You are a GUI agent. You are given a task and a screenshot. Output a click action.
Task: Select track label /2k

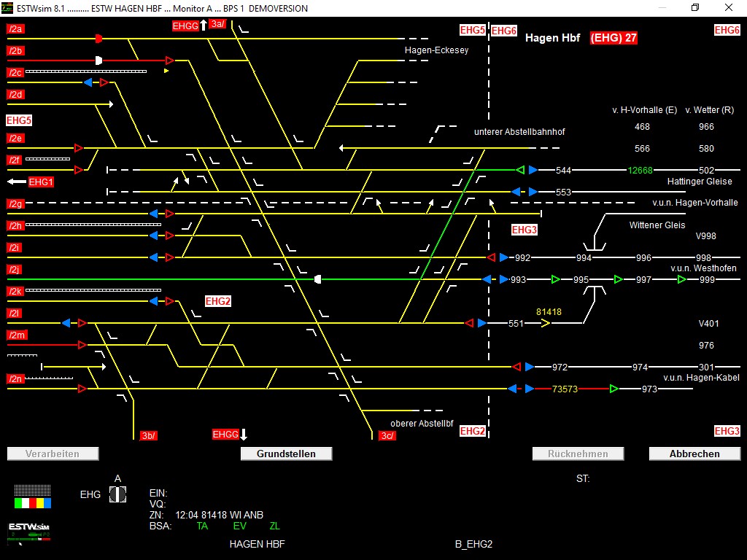click(16, 292)
